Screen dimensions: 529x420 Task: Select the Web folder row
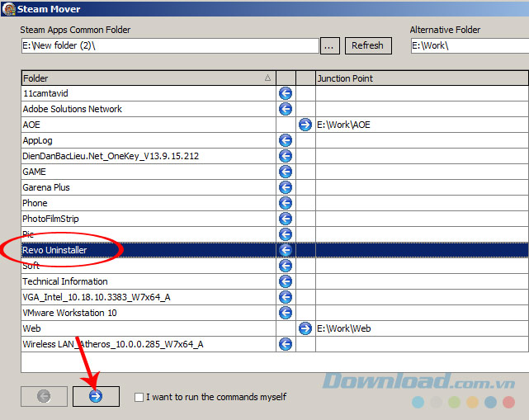(149, 328)
